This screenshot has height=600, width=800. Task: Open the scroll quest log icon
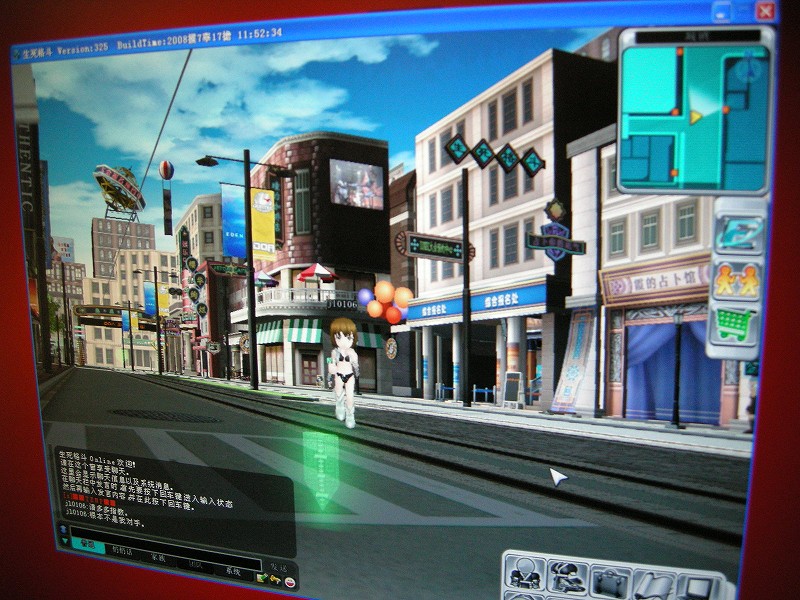click(x=654, y=586)
